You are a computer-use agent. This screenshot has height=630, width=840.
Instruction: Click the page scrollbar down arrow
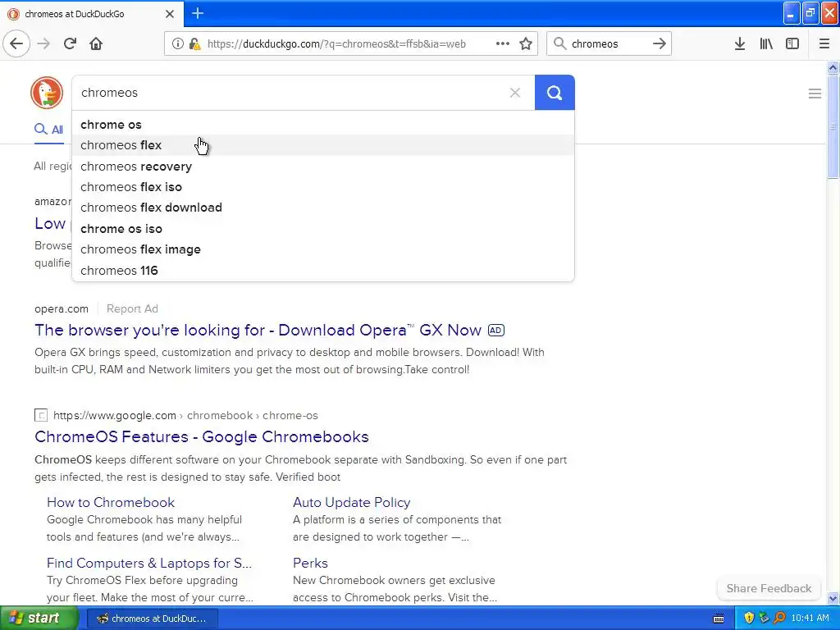coord(833,598)
